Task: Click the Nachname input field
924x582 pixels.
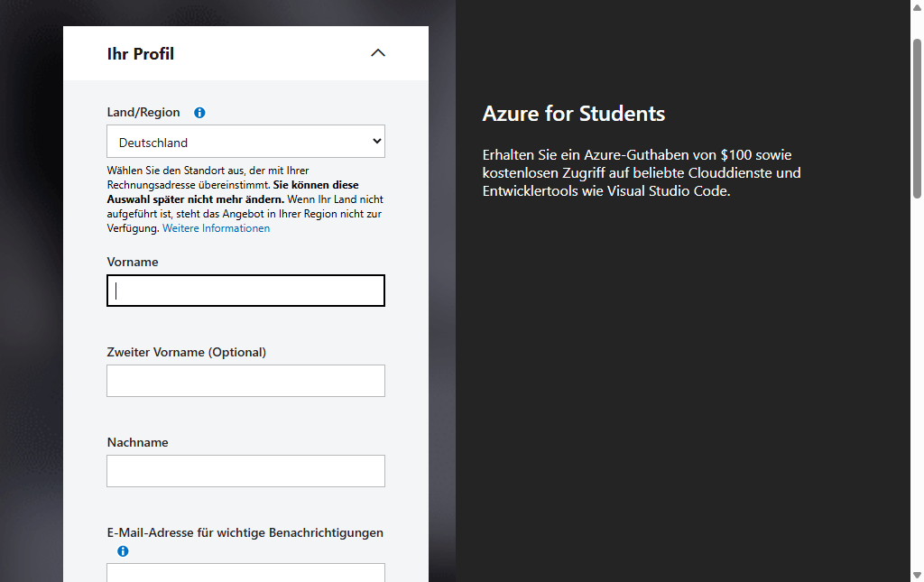Action: pos(245,471)
